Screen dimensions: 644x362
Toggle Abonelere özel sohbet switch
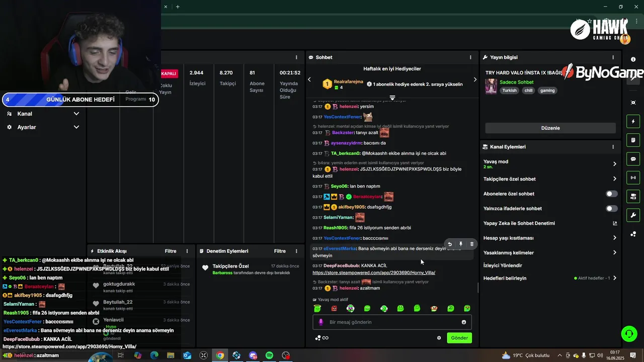pyautogui.click(x=611, y=194)
